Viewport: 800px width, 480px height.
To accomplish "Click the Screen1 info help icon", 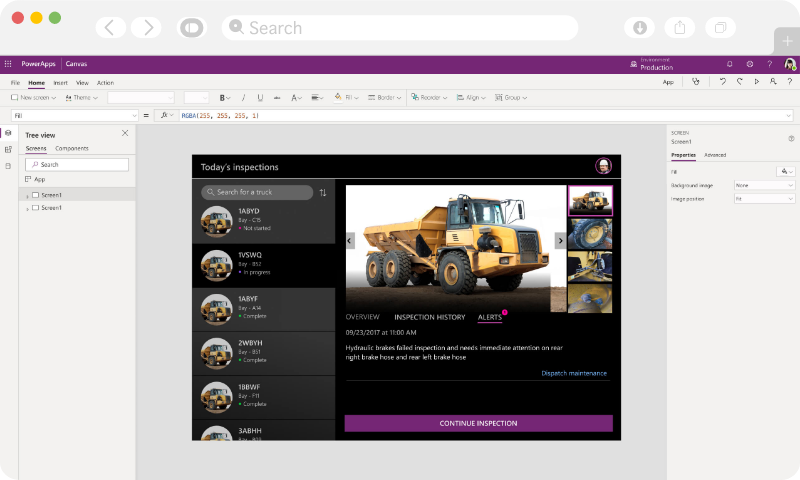I will coord(791,138).
